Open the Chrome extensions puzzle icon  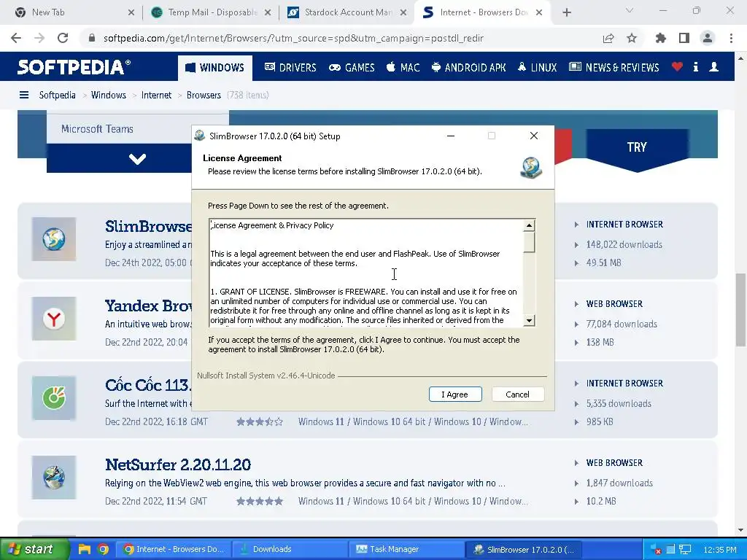pyautogui.click(x=661, y=38)
